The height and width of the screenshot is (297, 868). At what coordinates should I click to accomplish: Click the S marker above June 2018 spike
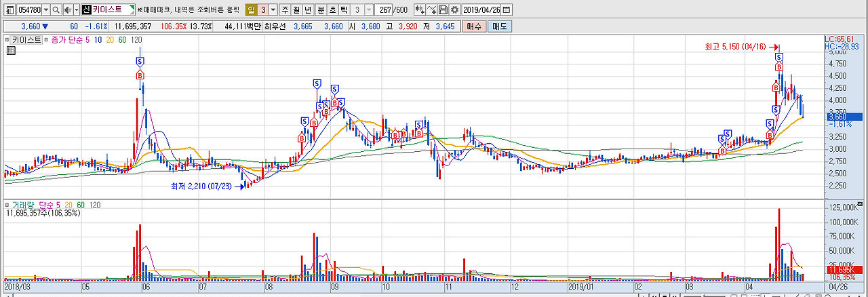140,61
